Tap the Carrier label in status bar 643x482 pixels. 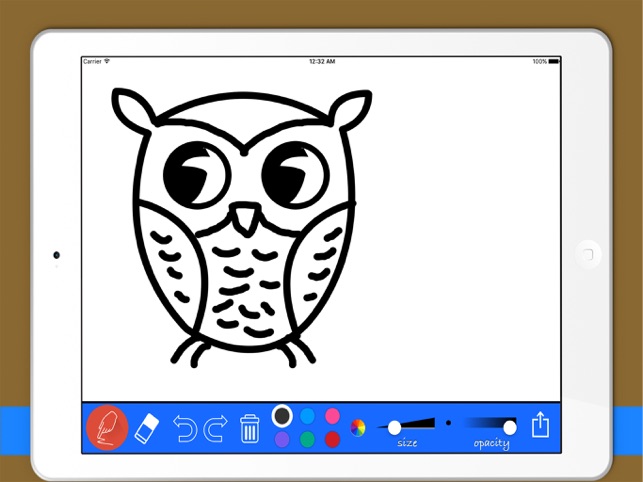coord(92,62)
